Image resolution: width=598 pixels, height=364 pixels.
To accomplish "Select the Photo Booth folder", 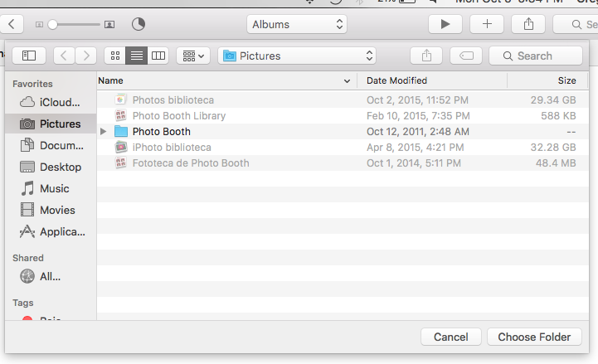I will tap(343, 132).
